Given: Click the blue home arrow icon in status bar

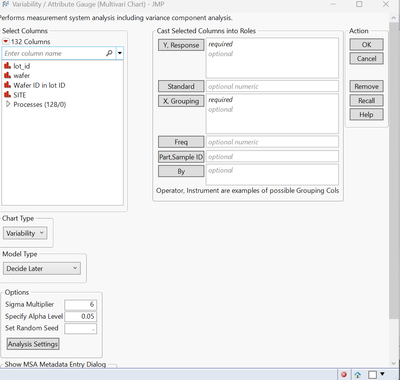Looking at the screenshot, I should (358, 375).
